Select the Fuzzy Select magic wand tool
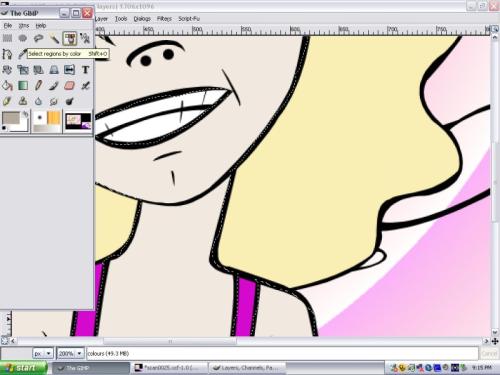Screen dimensions: 500x375 (54, 38)
